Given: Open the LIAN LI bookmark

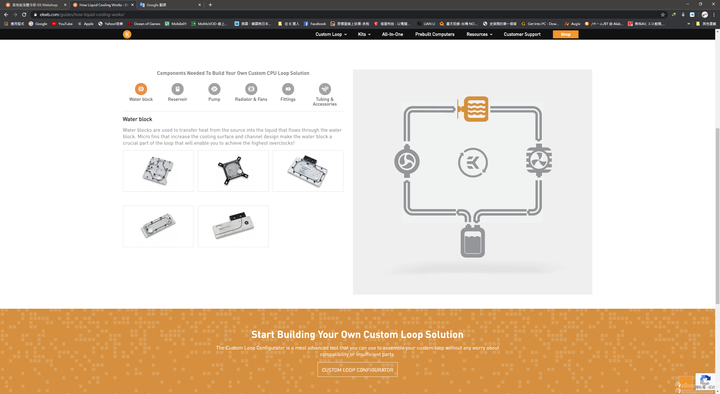Looking at the screenshot, I should pyautogui.click(x=426, y=23).
